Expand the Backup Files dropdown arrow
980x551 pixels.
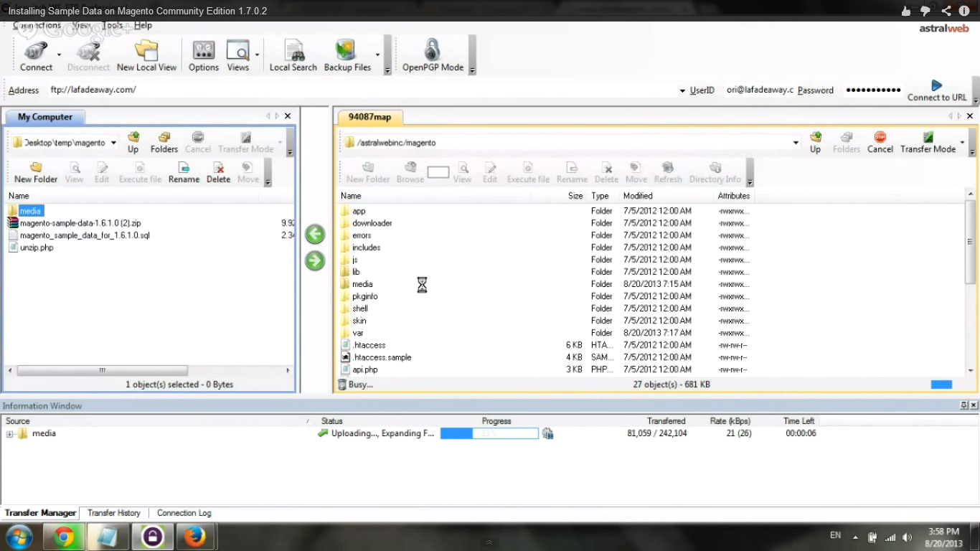tap(377, 54)
